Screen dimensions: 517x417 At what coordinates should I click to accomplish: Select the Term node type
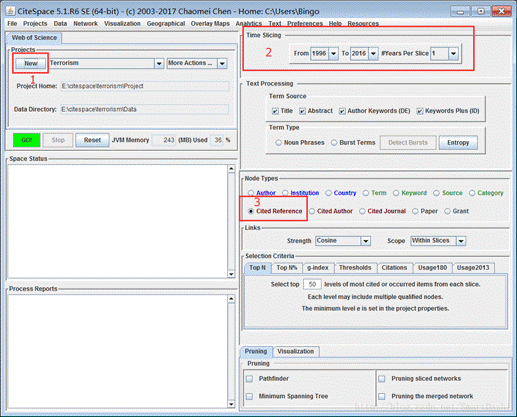pyautogui.click(x=366, y=193)
